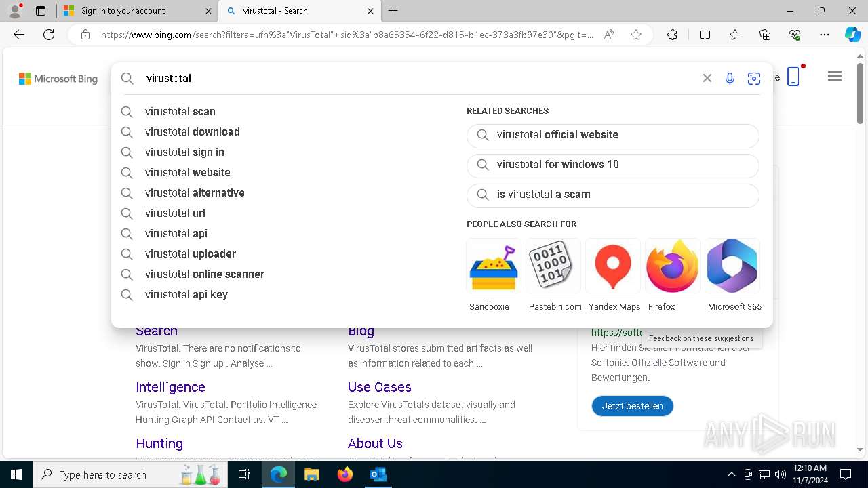The width and height of the screenshot is (868, 488).
Task: Open the Hunting result link
Action: (x=159, y=443)
